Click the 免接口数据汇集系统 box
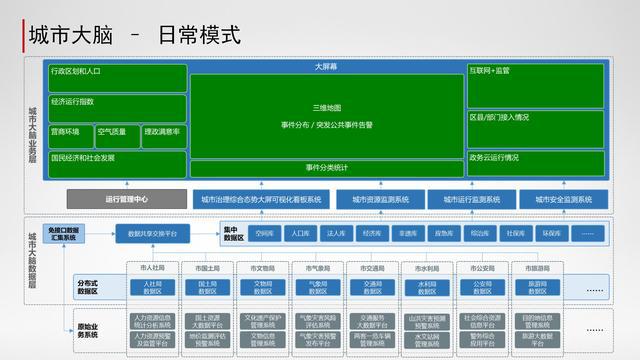Viewport: 640px width, 360px height. [x=64, y=233]
